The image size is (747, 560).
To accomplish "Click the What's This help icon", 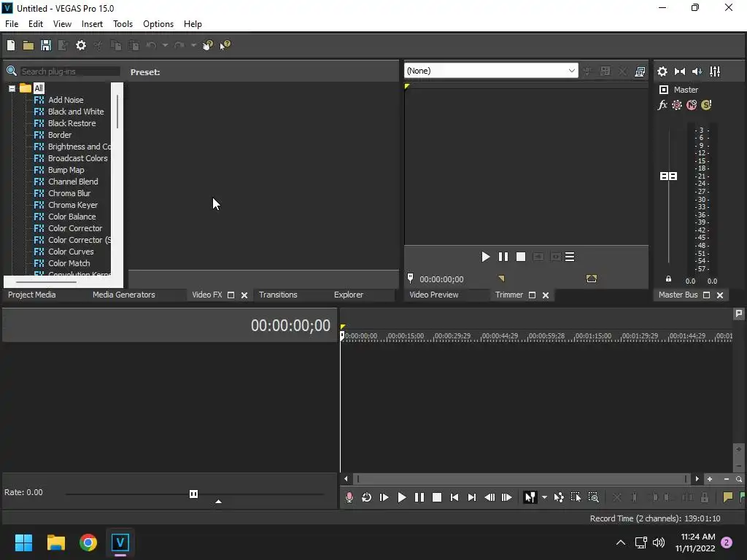I will pos(225,45).
